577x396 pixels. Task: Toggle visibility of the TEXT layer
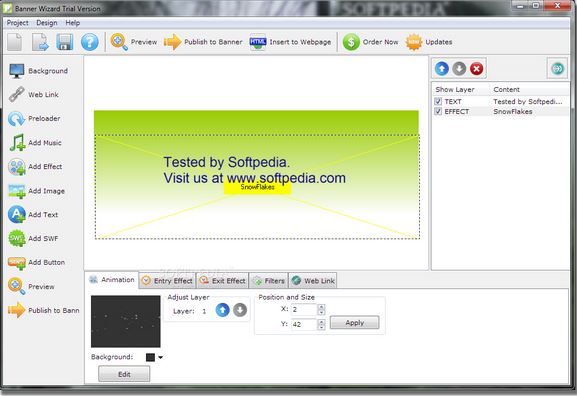438,101
